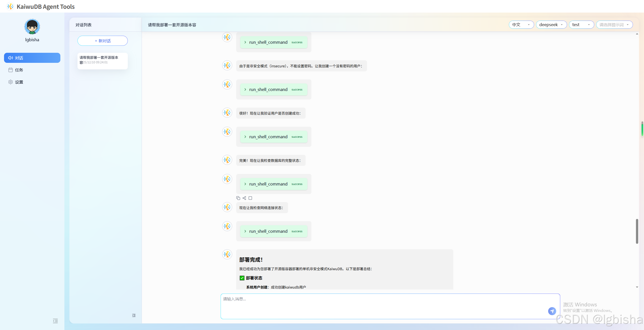This screenshot has height=330, width=644.
Task: Collapse the left sidebar menu icon
Action: pos(55,321)
